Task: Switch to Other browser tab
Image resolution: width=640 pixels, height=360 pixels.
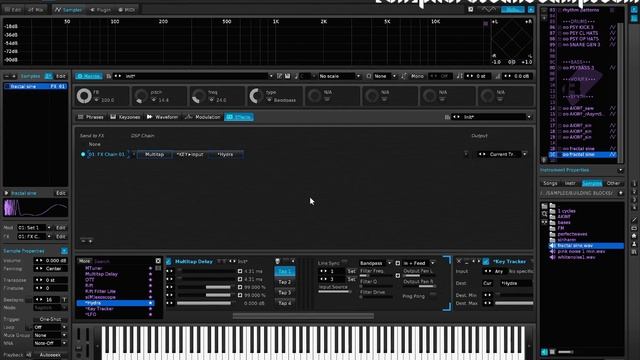Action: [x=613, y=183]
